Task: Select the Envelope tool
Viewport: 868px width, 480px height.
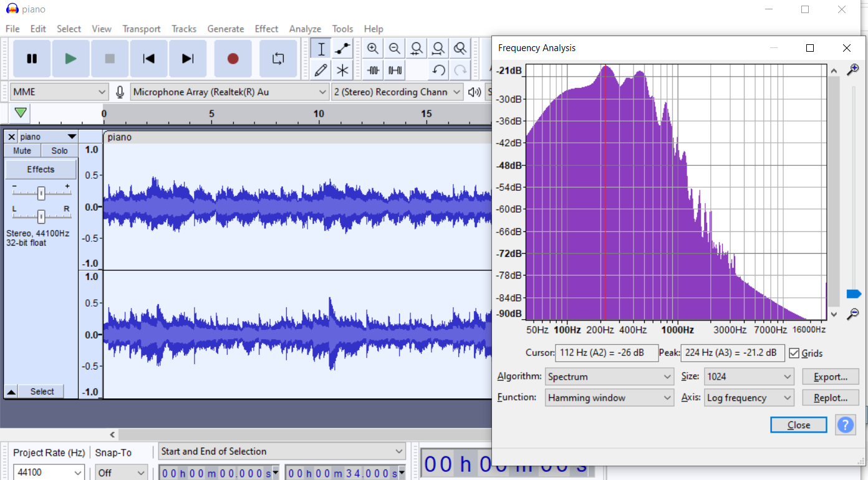Action: click(342, 49)
